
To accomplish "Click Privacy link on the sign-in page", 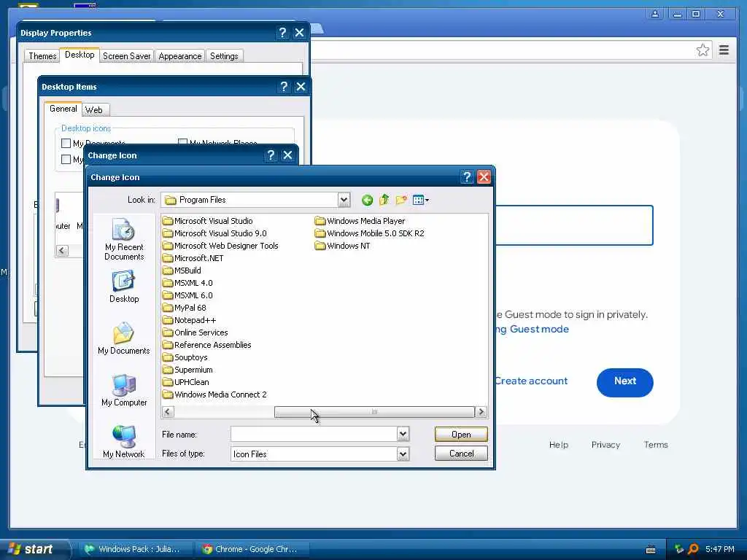I will 605,445.
